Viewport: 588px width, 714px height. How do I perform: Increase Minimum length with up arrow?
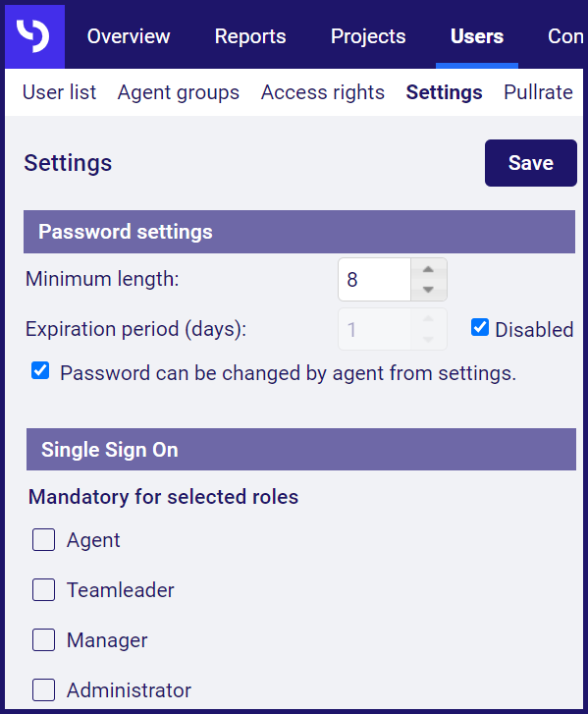(428, 269)
